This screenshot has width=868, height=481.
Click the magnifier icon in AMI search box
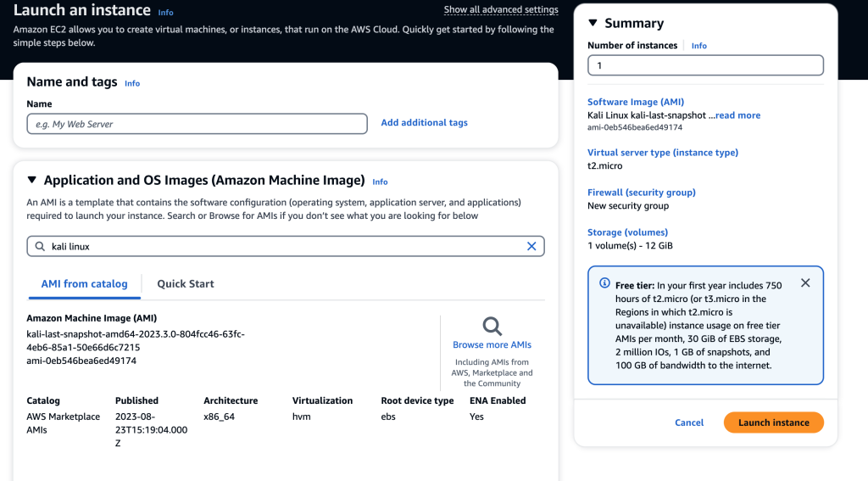[40, 246]
